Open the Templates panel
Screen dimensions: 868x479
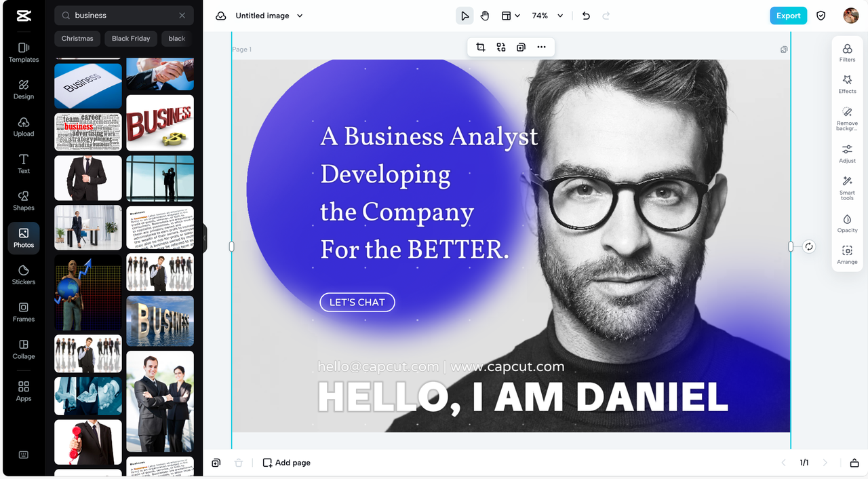point(24,52)
